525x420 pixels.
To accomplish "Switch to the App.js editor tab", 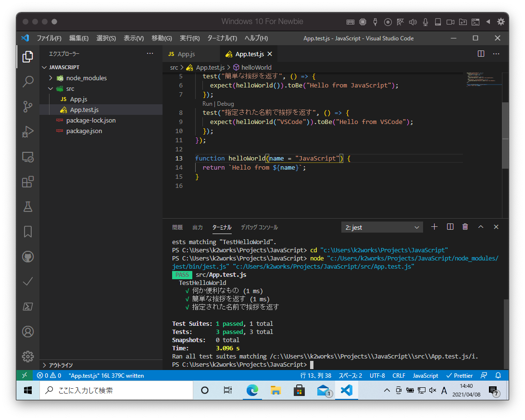I will (x=186, y=54).
